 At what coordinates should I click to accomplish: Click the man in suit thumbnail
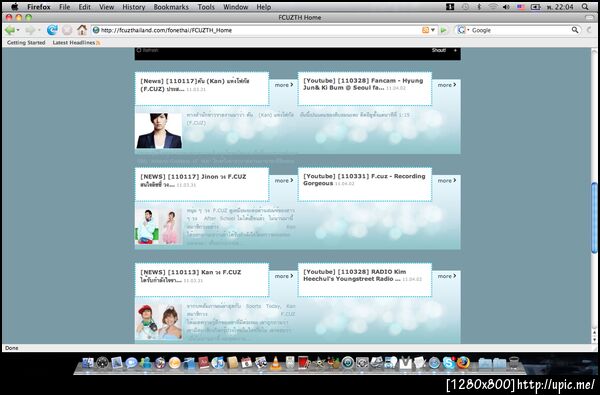click(x=159, y=131)
